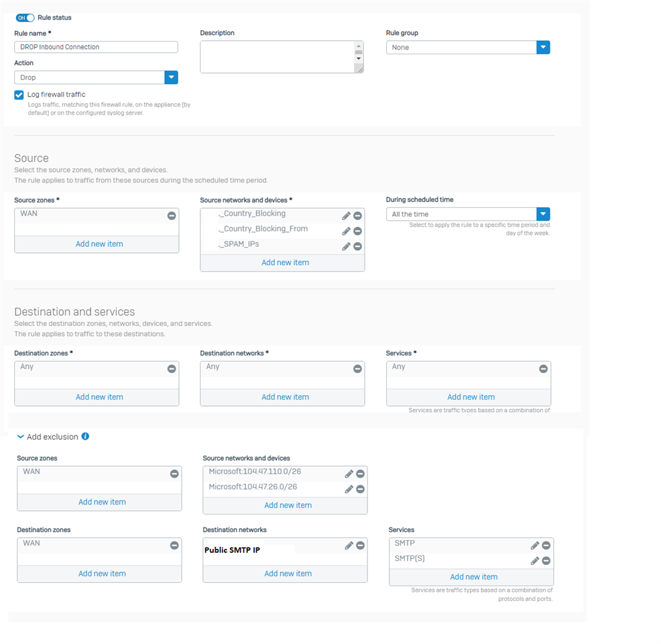Remove WAN from exclusion Destination zones
The image size is (661, 644).
[174, 545]
